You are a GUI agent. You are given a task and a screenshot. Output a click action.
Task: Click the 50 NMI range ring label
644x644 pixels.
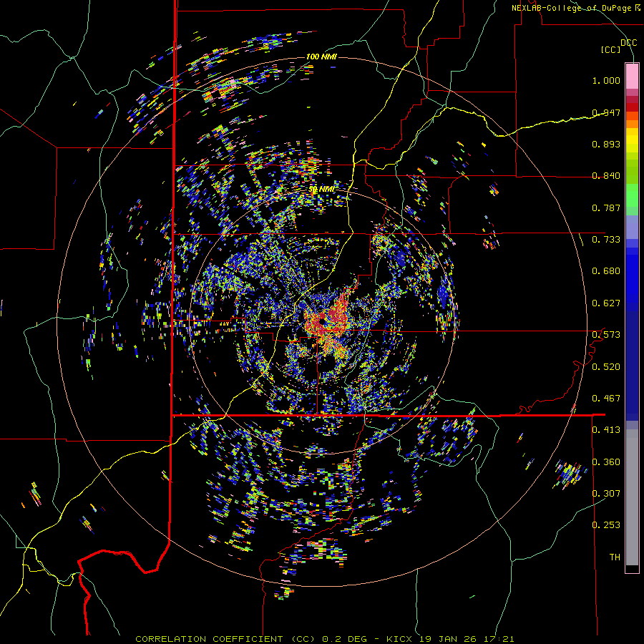pos(321,190)
